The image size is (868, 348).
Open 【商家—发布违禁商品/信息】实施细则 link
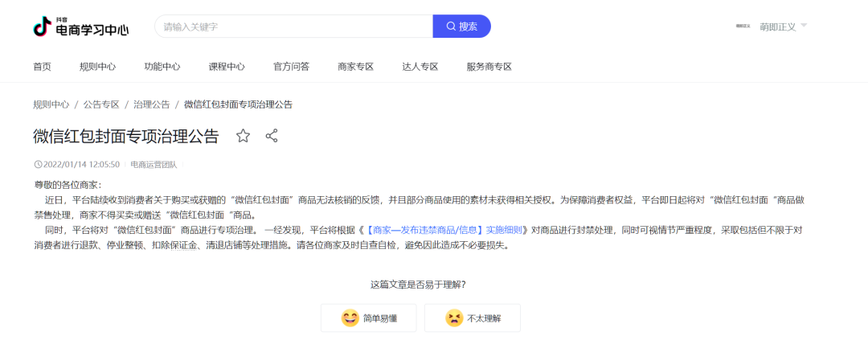[x=444, y=230]
